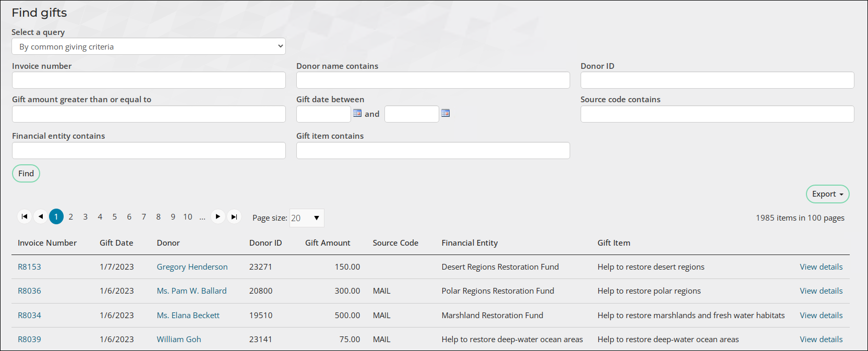This screenshot has height=351, width=868.
Task: Open donor Ms. Pam W. Ballard
Action: tap(191, 291)
